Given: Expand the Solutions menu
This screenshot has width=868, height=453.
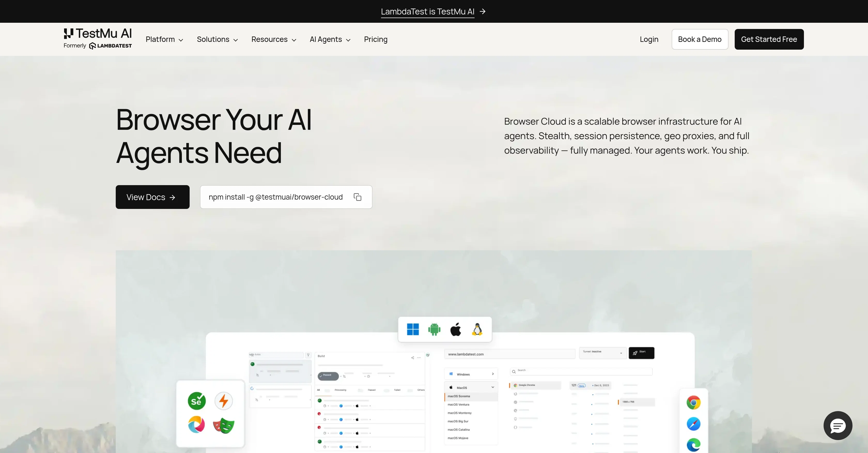Looking at the screenshot, I should [217, 40].
